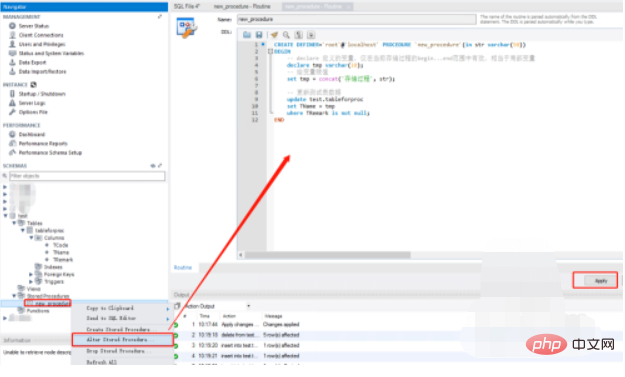Click the routine editor icon beside Name field
Screen dimensions: 625x377
pos(187,28)
